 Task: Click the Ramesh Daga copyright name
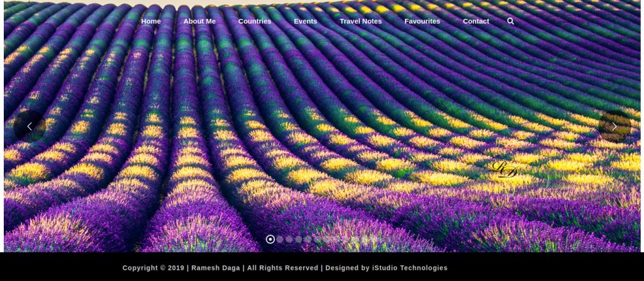(216, 268)
